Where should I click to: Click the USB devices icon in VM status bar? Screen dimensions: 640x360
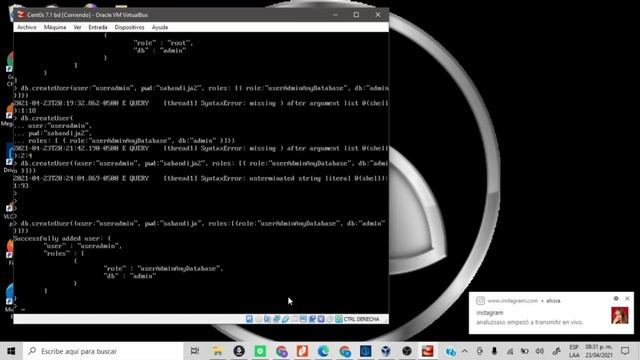[x=285, y=319]
